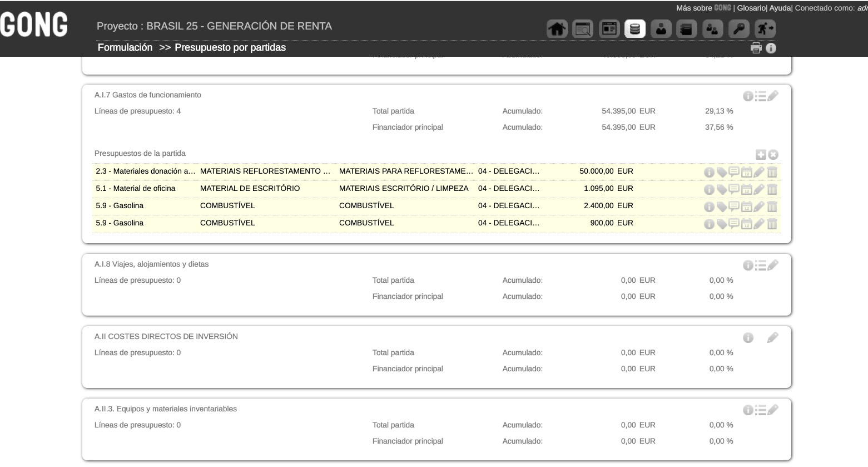The width and height of the screenshot is (868, 467).
Task: Open the database section in top toolbar
Action: pos(634,29)
